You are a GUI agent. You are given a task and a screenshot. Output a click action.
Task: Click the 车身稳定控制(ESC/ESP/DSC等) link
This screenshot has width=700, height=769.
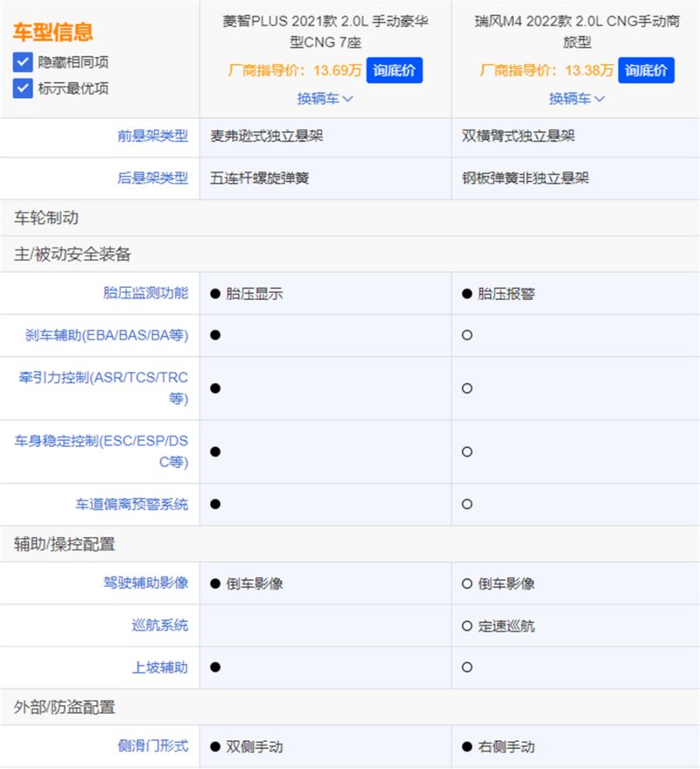[101, 451]
